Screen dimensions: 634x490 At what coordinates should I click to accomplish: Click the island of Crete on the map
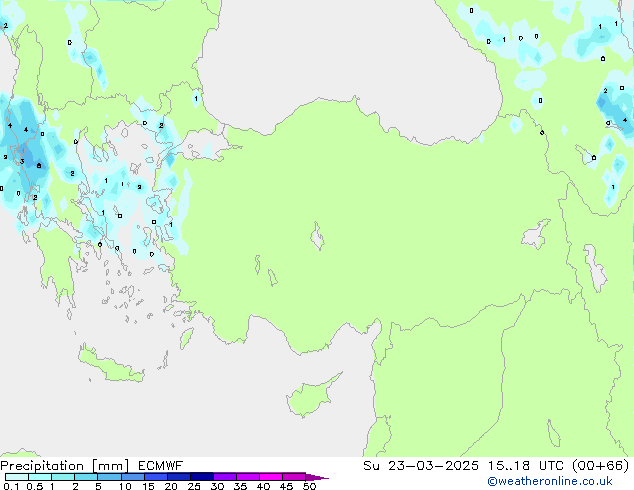111,365
